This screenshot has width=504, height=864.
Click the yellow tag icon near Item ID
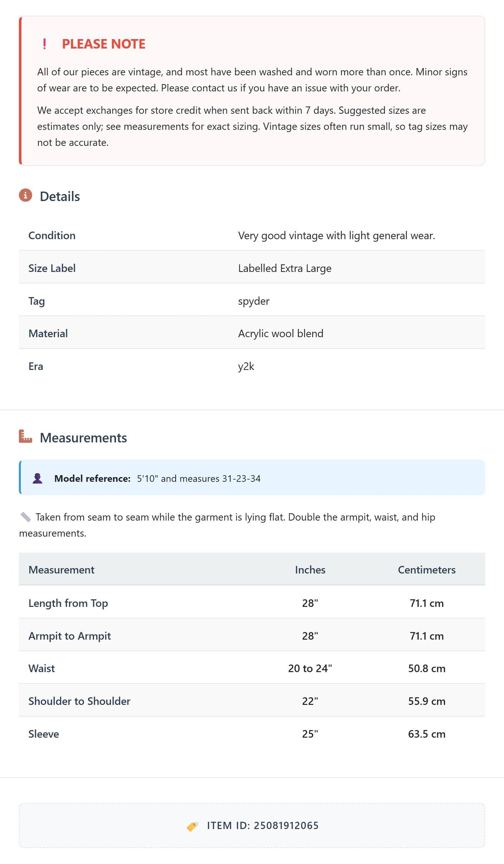point(192,826)
